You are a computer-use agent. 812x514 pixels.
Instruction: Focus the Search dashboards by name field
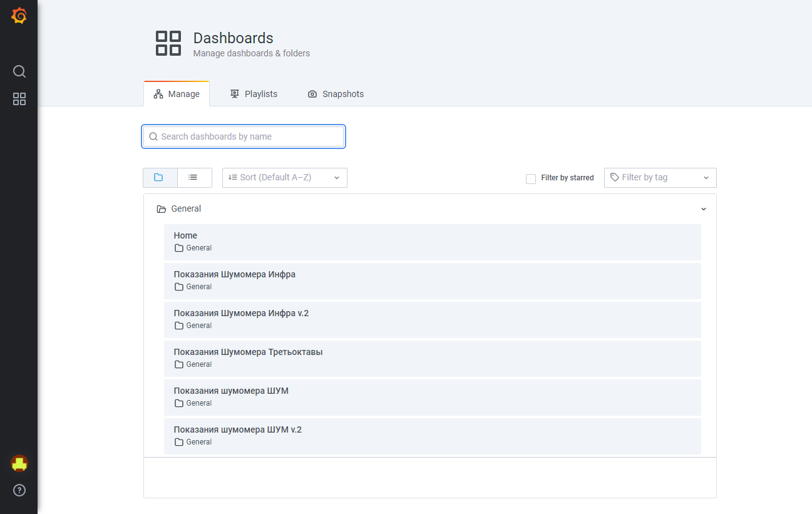tap(244, 136)
